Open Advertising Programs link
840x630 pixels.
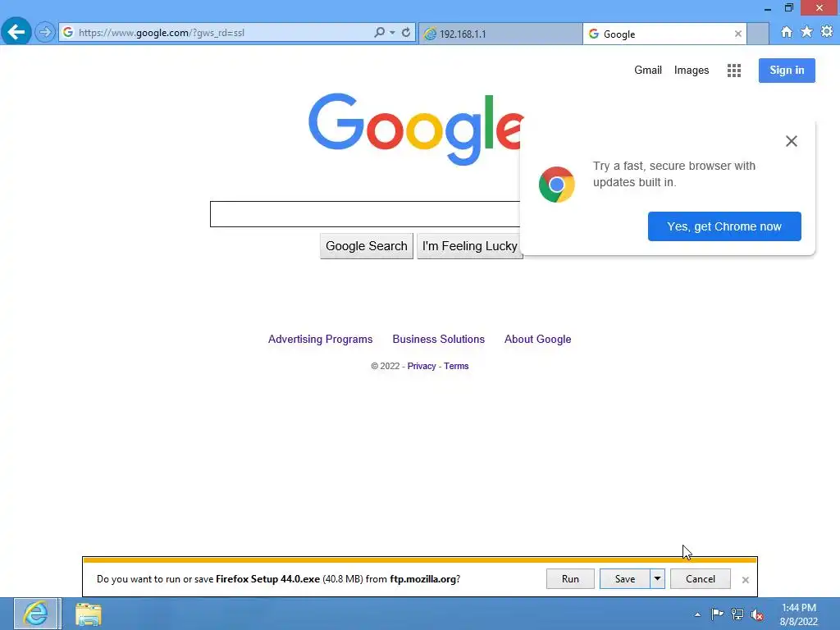321,339
